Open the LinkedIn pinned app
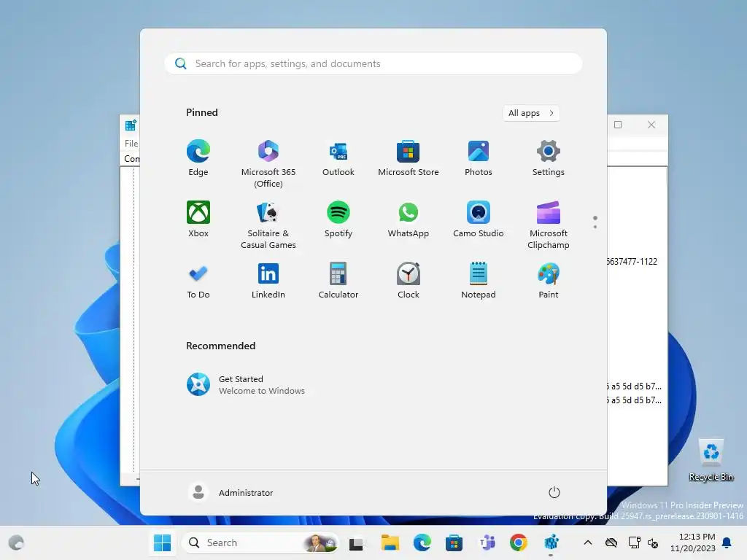Viewport: 747px width, 560px height. pos(268,281)
